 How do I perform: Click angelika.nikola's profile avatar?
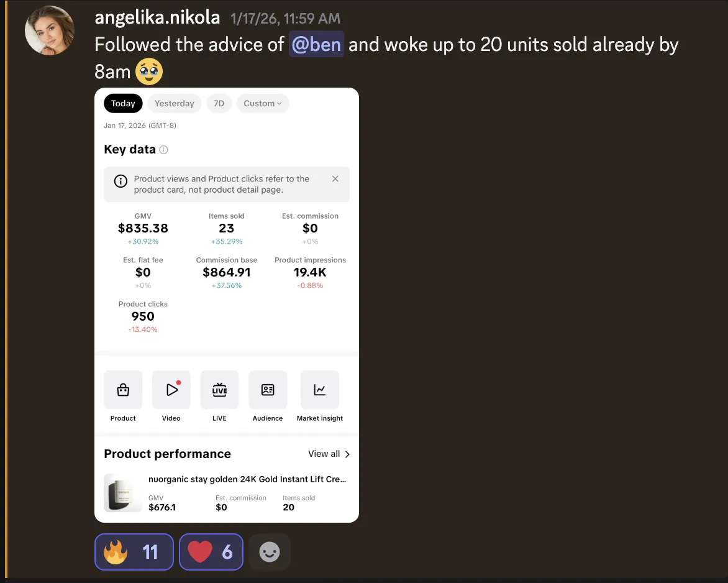[x=50, y=30]
